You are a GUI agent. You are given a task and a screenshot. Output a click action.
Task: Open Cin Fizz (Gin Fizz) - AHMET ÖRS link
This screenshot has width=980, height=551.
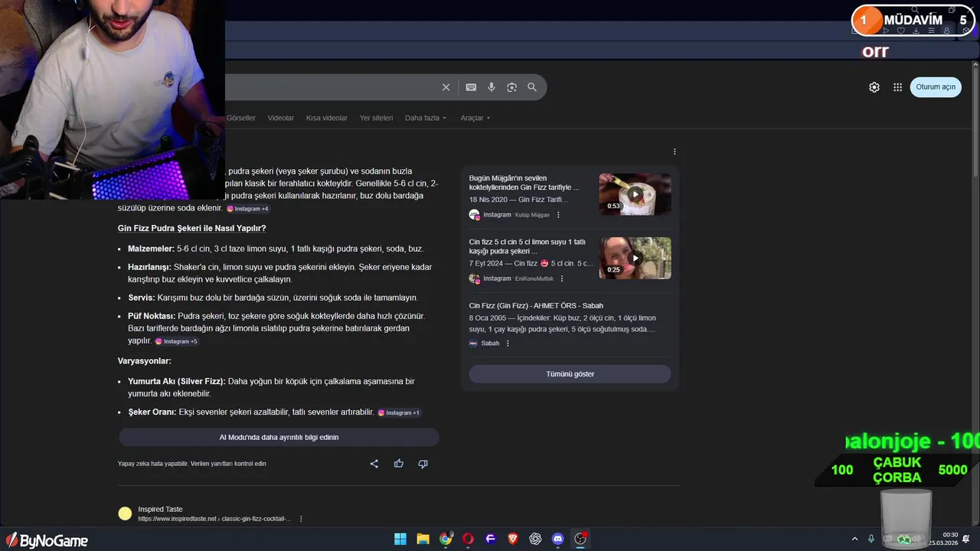pyautogui.click(x=536, y=305)
